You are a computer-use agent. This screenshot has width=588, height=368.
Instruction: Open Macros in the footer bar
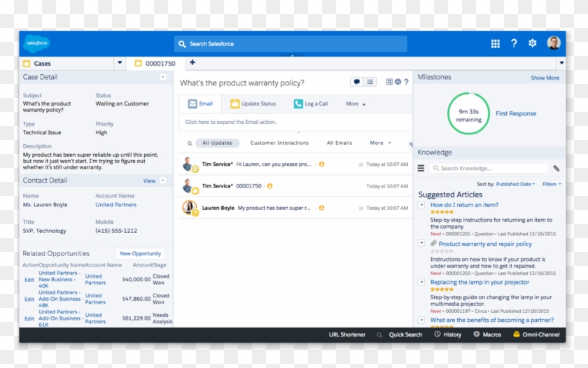[487, 334]
